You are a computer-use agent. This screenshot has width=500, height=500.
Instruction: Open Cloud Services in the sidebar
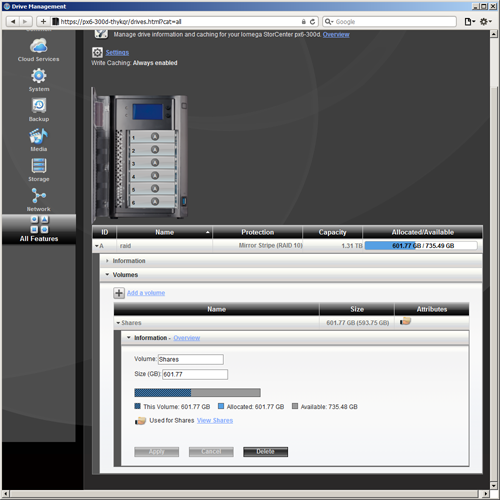coord(39,50)
